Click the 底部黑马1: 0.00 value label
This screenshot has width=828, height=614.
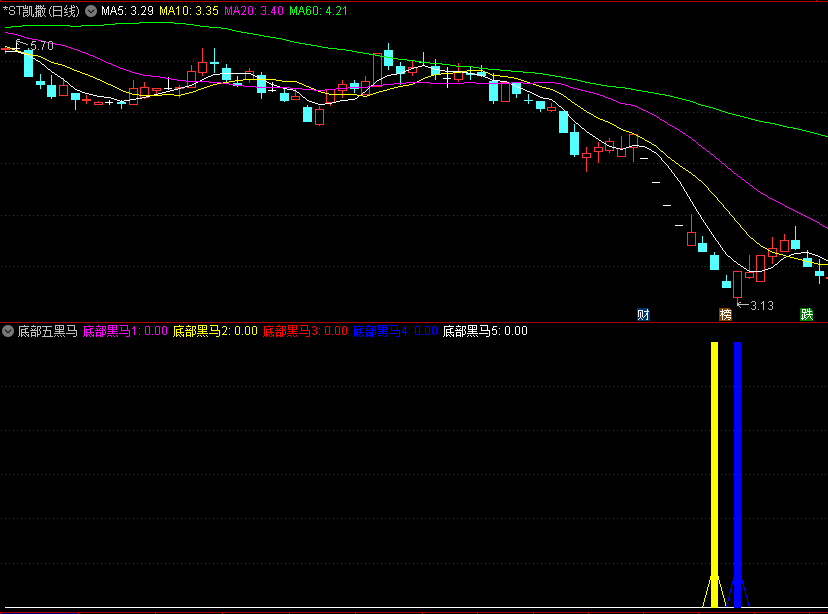tap(125, 331)
